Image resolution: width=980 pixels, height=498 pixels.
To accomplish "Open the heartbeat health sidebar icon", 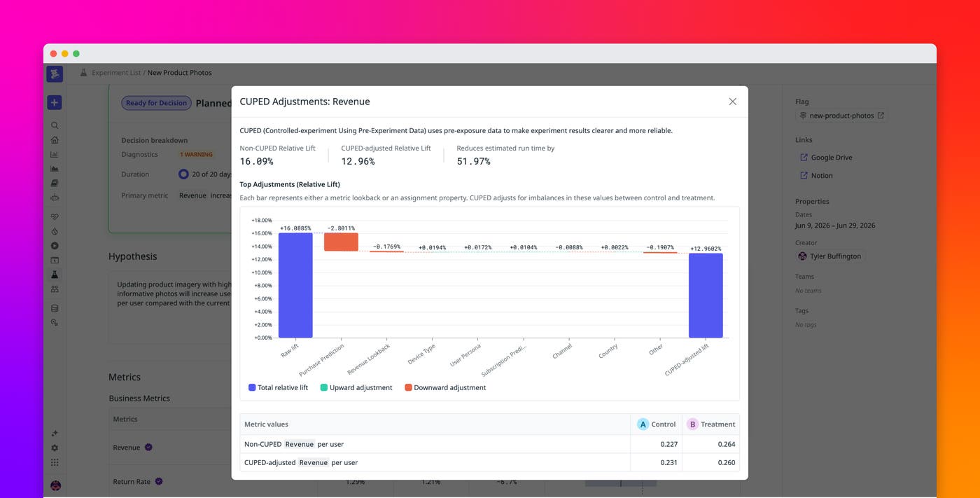I will tap(55, 216).
